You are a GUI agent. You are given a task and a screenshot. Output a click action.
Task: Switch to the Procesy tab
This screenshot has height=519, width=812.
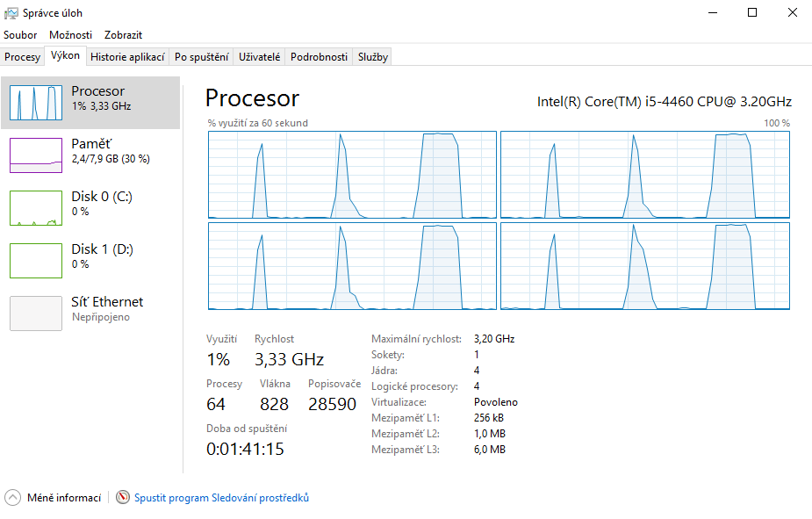(22, 57)
